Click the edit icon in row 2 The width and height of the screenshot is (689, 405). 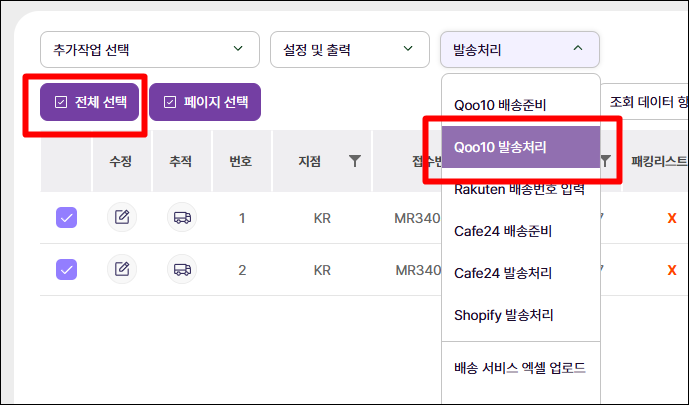(x=122, y=269)
